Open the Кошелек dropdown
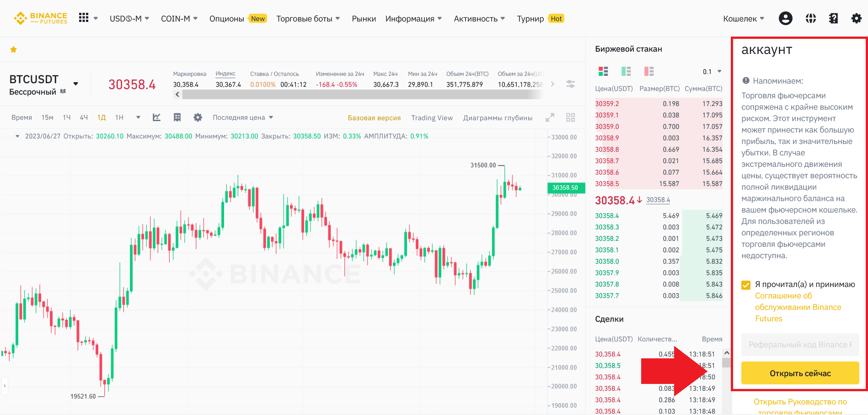This screenshot has width=868, height=415. pyautogui.click(x=744, y=19)
